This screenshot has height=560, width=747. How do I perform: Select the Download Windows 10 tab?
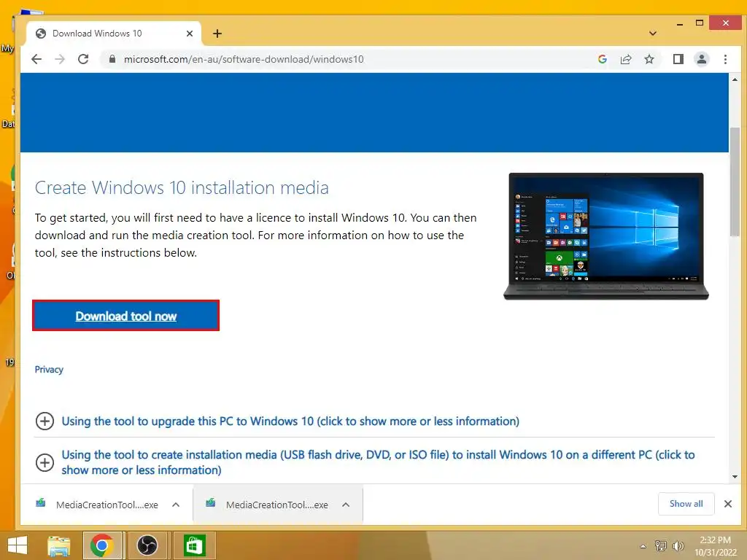pyautogui.click(x=115, y=34)
